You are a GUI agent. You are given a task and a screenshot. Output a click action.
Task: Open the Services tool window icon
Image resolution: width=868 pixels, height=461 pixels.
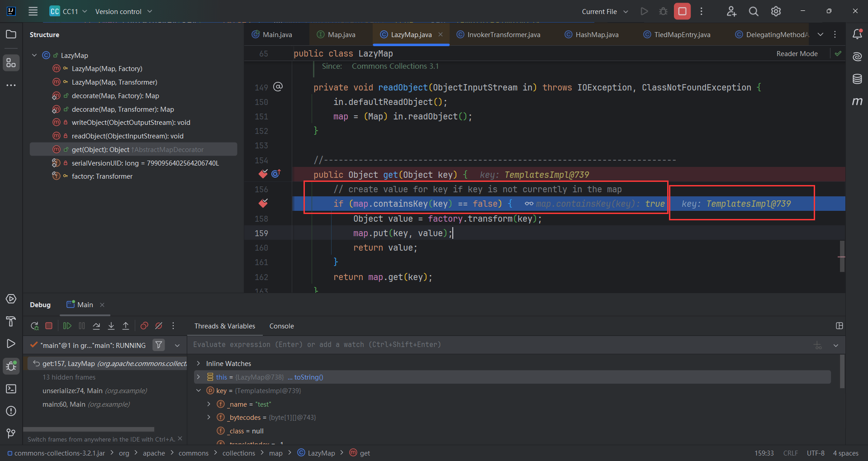coord(11,299)
